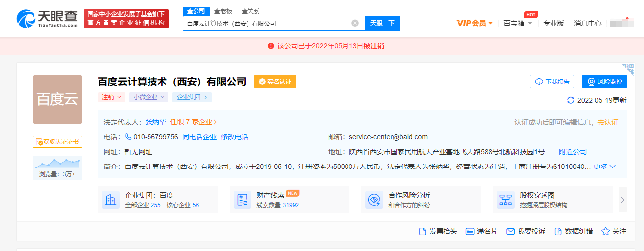
Task: Click the 被注销 highlighted text
Action: point(374,46)
